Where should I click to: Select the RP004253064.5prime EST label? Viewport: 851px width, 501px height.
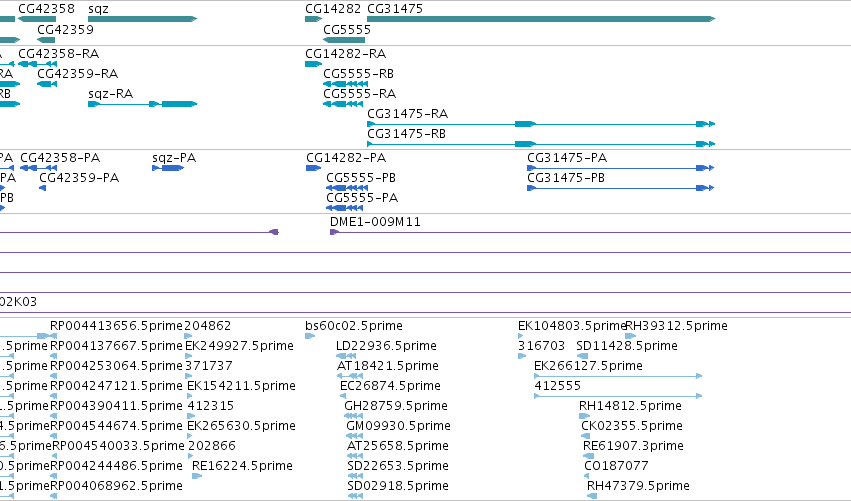pos(116,366)
